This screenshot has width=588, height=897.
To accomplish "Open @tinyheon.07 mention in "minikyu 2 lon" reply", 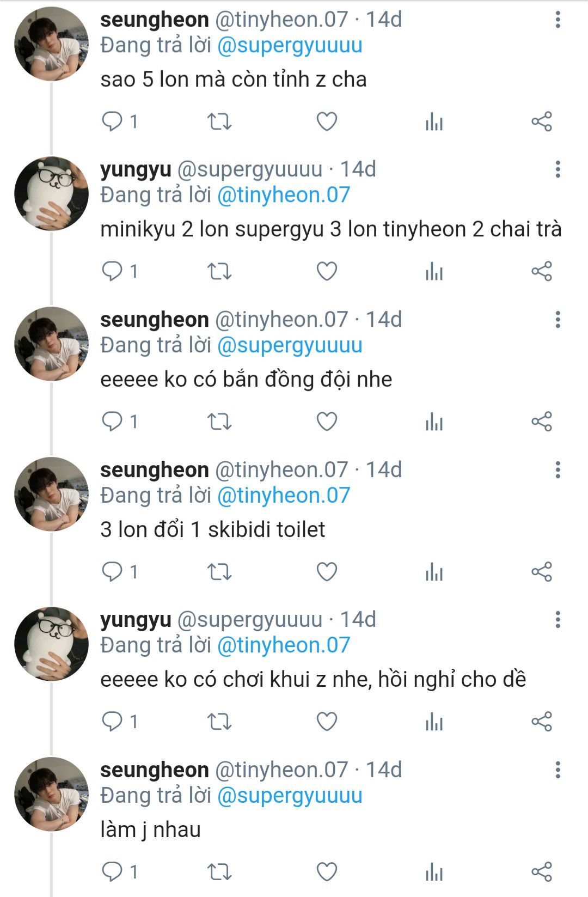I will [x=283, y=195].
